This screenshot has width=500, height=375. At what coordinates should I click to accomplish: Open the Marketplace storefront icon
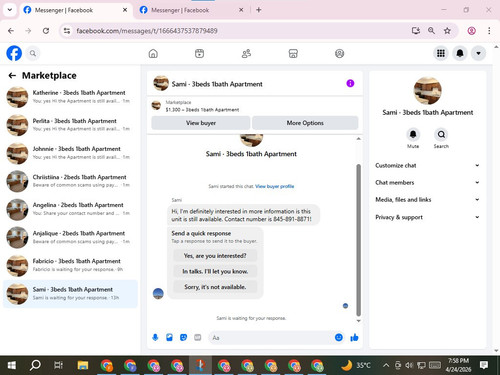coord(293,53)
